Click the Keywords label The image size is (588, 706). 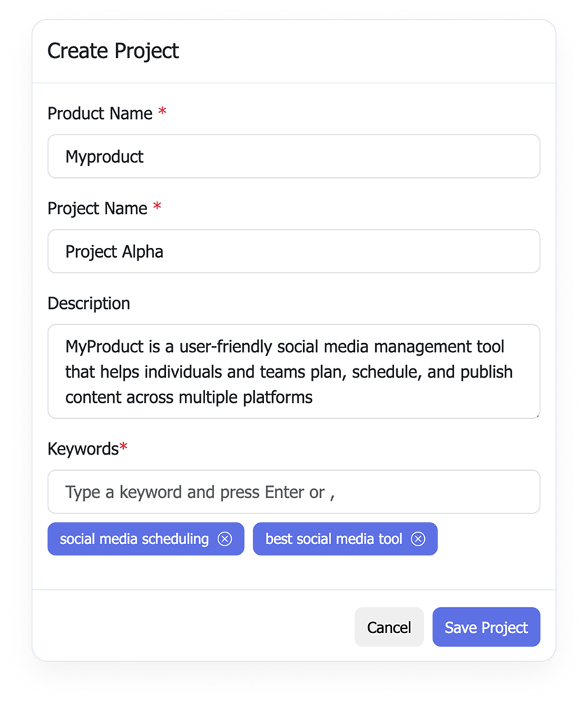(x=83, y=449)
